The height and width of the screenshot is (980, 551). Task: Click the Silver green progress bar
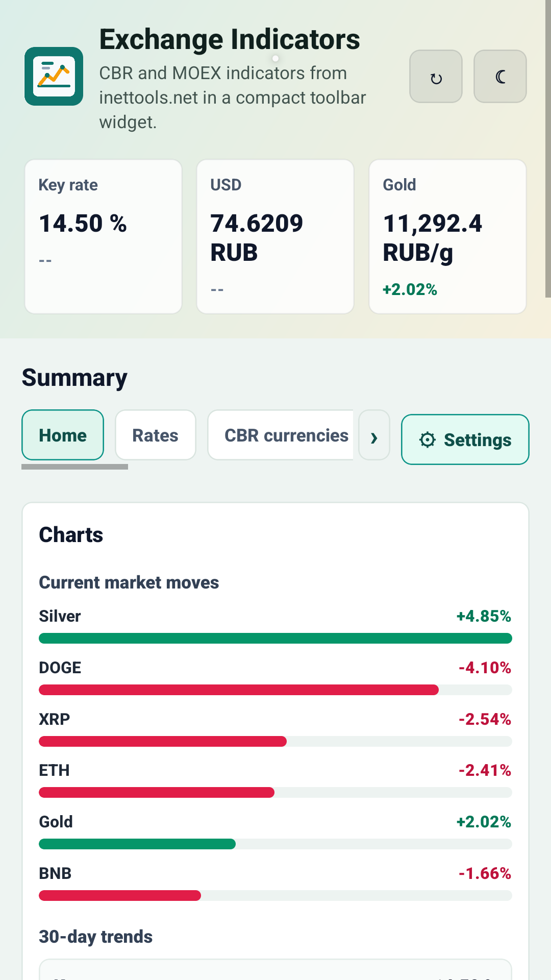(x=275, y=639)
